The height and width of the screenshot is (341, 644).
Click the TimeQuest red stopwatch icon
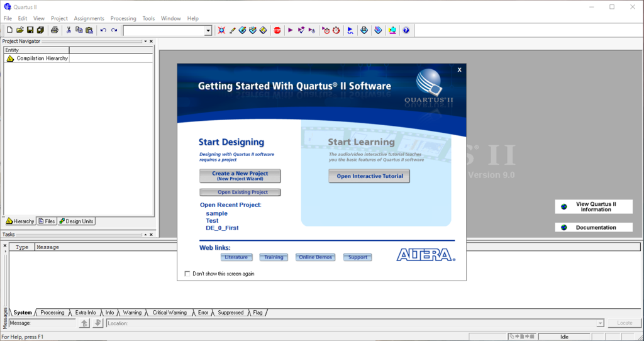[336, 30]
